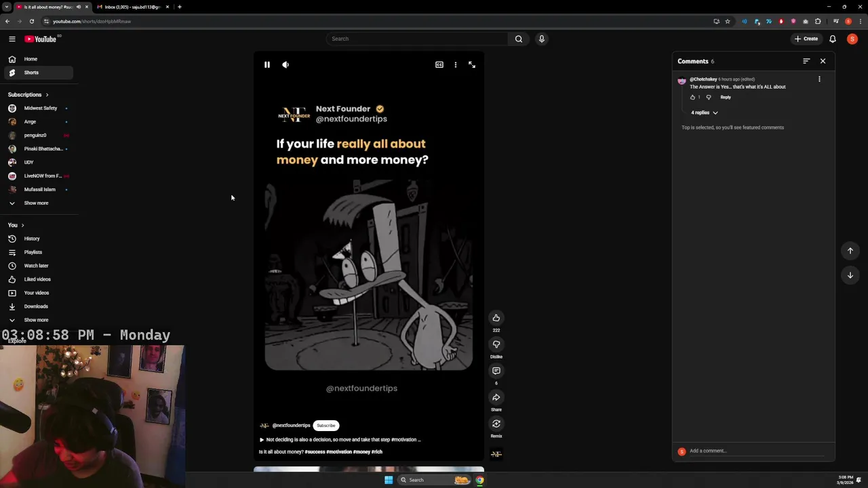
Task: Open Chrome extensions puzzle icon
Action: 818,21
